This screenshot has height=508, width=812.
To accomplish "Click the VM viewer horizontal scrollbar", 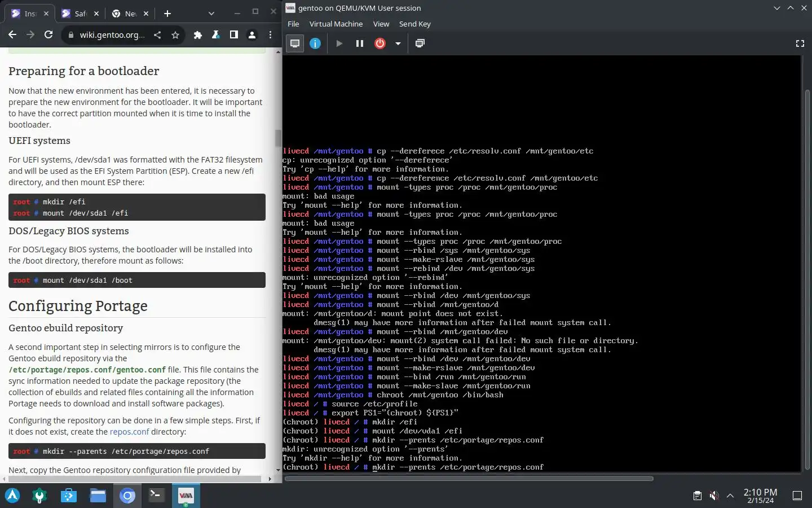I will [469, 479].
